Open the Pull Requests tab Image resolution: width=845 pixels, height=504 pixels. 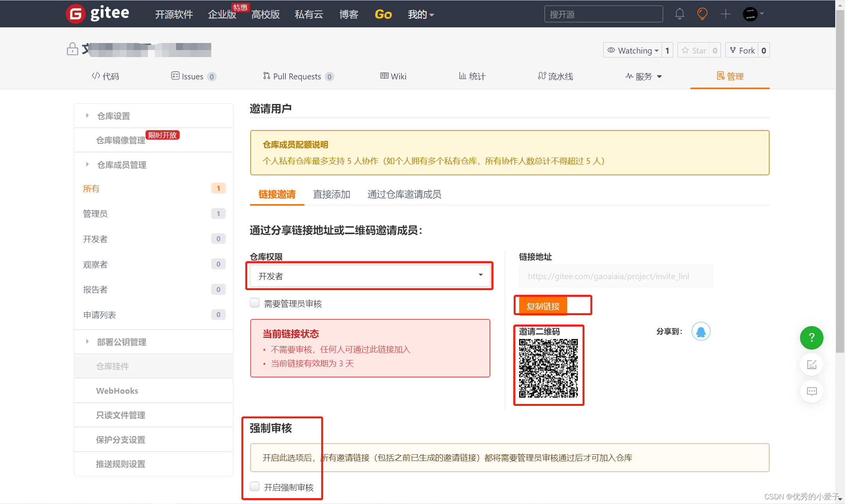coord(298,76)
